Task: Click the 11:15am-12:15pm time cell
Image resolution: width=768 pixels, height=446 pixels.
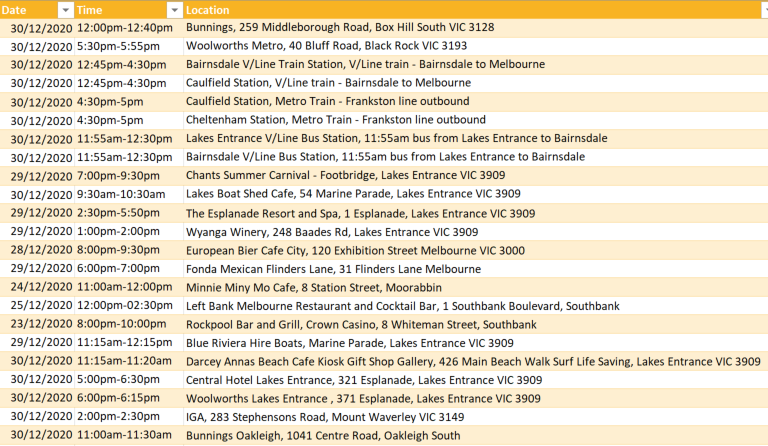Action: [129, 343]
